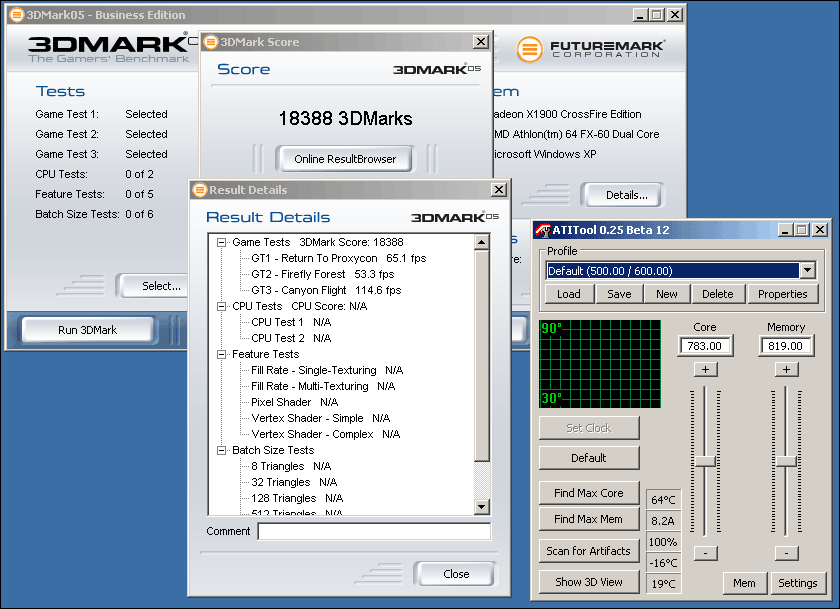This screenshot has height=609, width=840.
Task: Click the Result Details scrollbar up arrow
Action: click(482, 243)
